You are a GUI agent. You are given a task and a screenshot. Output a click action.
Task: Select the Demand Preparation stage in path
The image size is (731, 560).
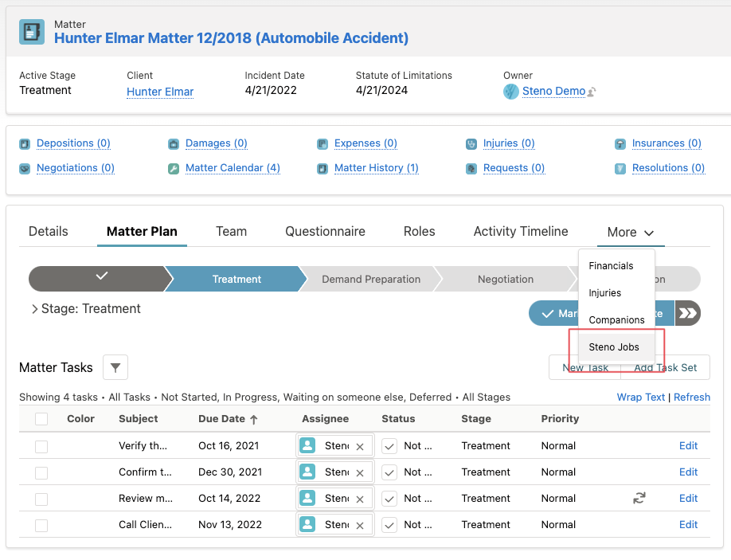coord(371,279)
